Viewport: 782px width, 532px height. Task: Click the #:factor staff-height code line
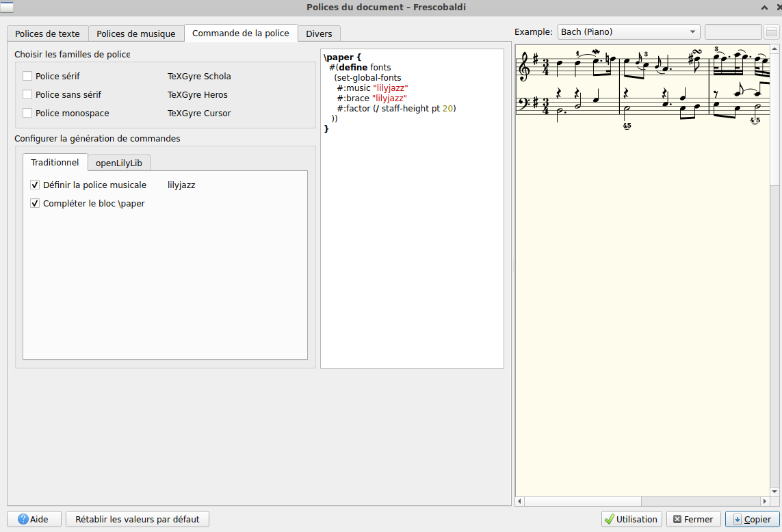pos(397,108)
